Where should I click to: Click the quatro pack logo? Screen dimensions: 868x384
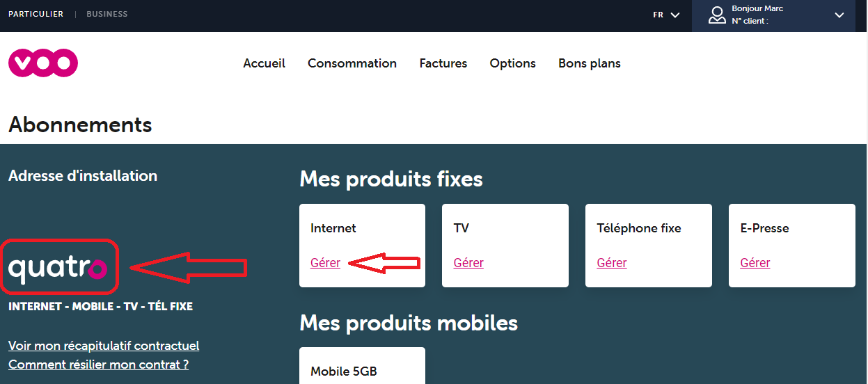(58, 267)
